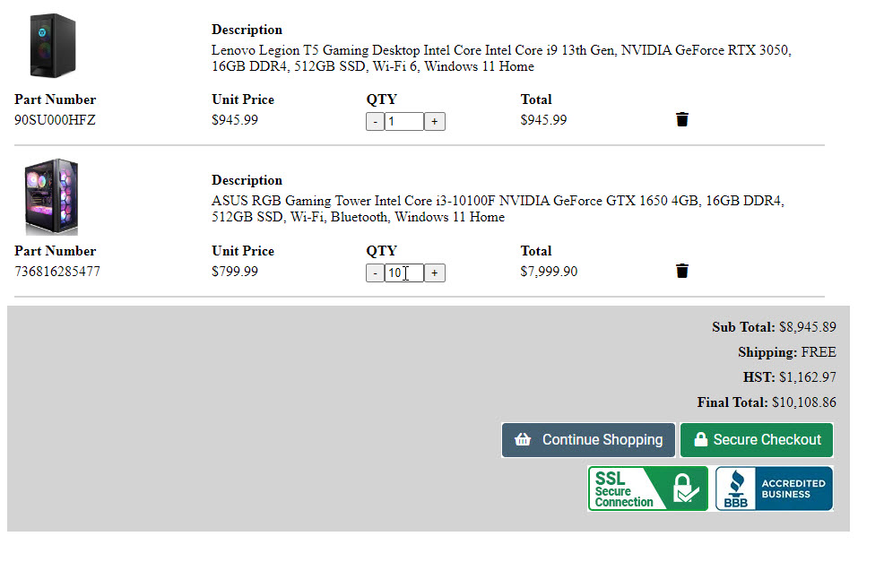Click part number 90SU000HFZ

tap(55, 120)
